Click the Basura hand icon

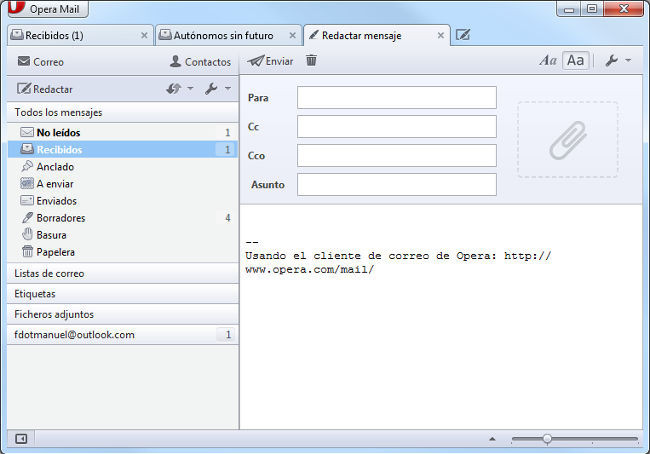27,234
